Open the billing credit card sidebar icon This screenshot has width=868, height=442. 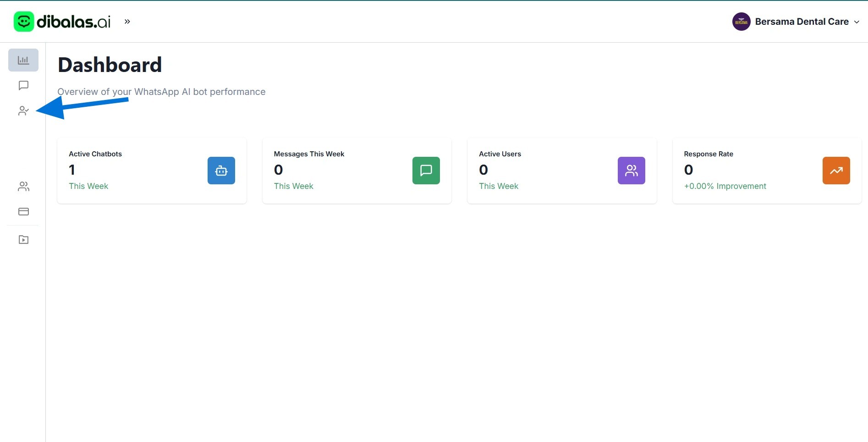(23, 211)
